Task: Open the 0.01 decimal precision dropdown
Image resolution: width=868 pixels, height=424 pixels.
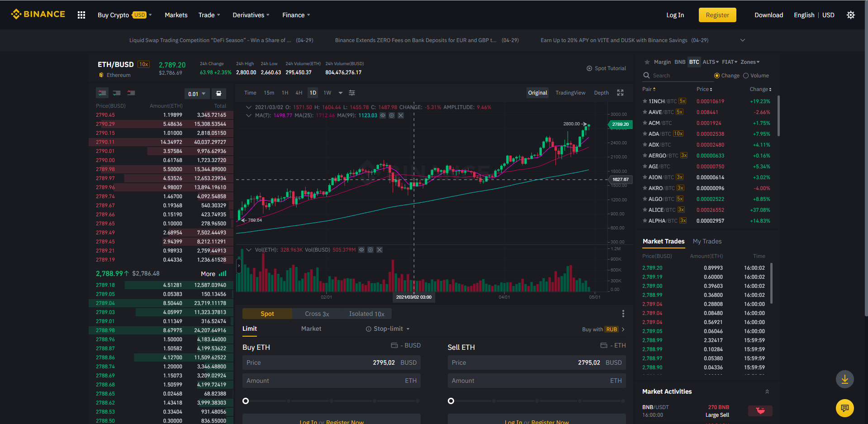Action: click(x=197, y=94)
